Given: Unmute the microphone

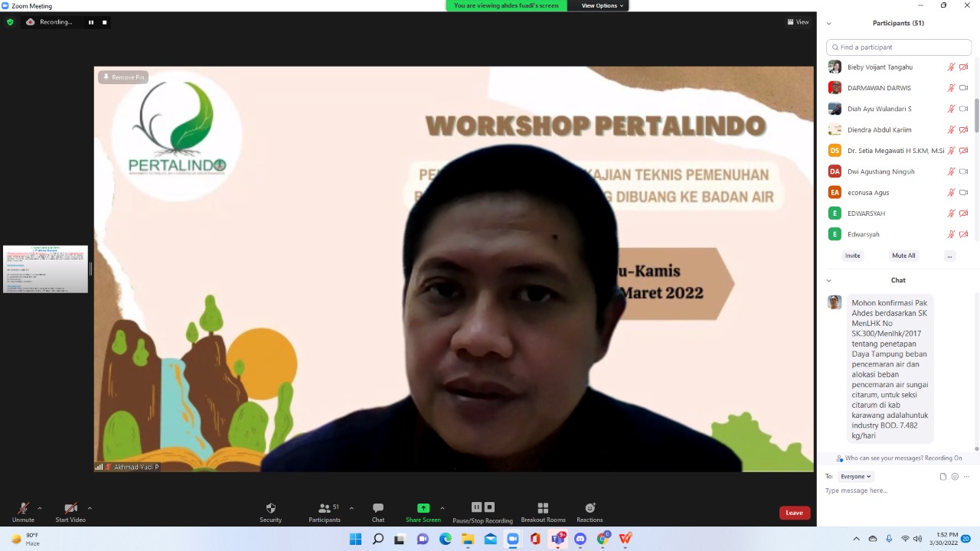Looking at the screenshot, I should click(23, 509).
